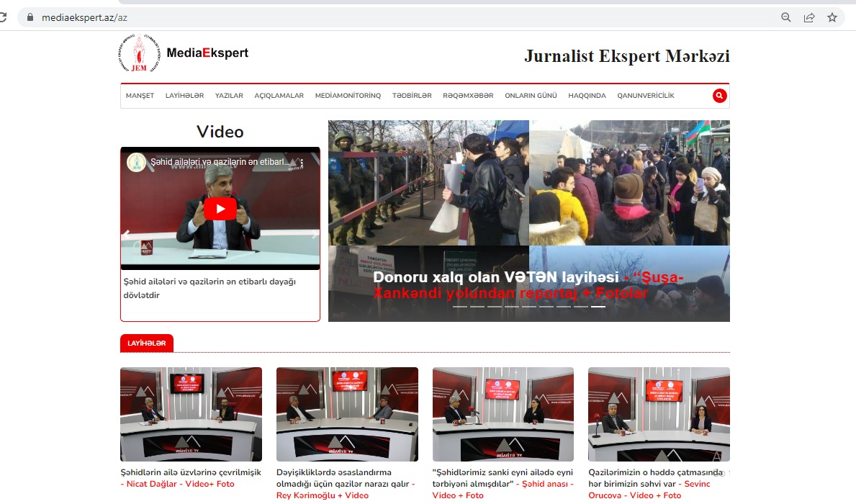Go to the HAQQINDA page
The height and width of the screenshot is (504, 856).
586,94
